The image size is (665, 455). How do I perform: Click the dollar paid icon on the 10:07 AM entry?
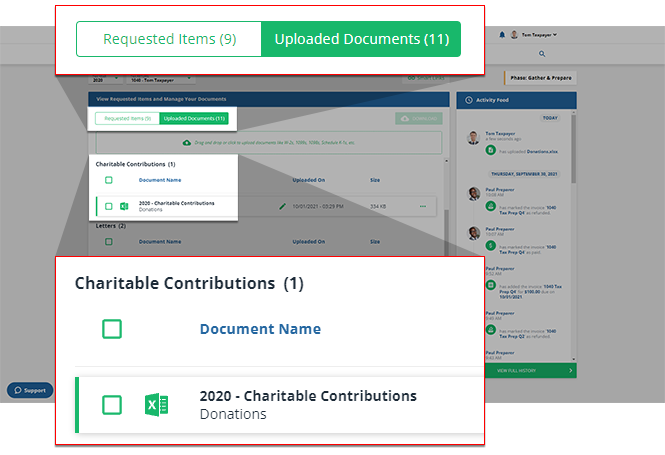tap(491, 246)
